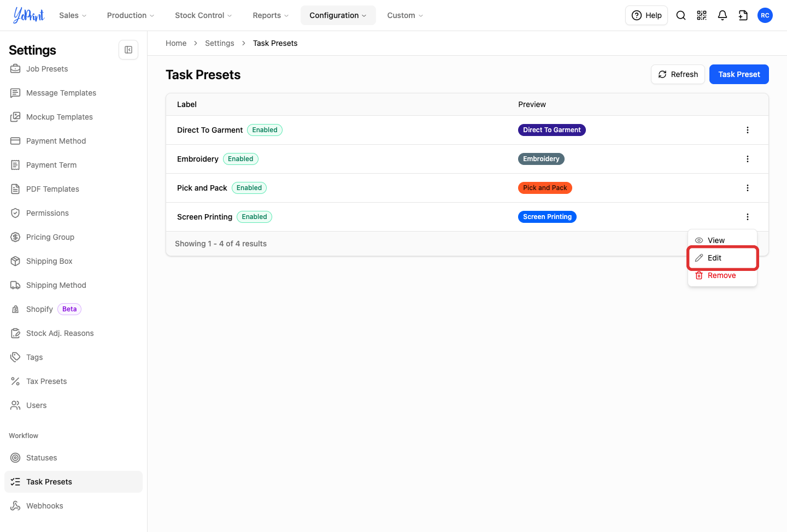Go to Home breadcrumb link
The width and height of the screenshot is (787, 532).
click(176, 43)
